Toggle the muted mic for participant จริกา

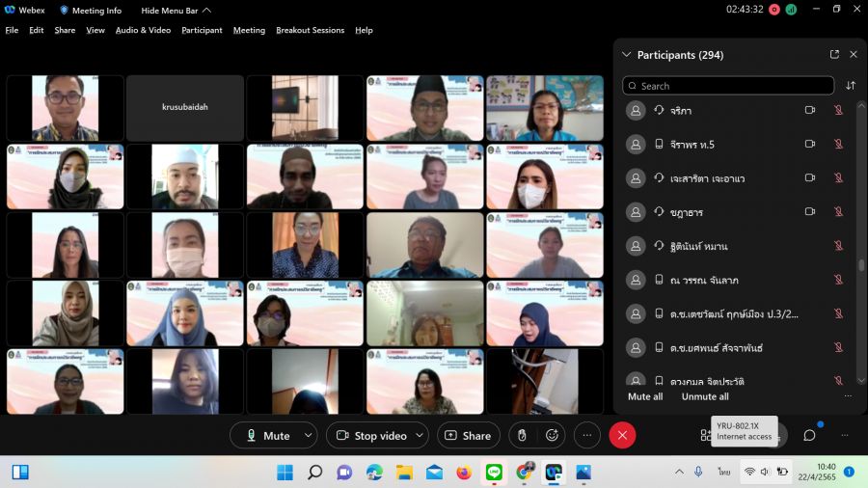coord(839,111)
